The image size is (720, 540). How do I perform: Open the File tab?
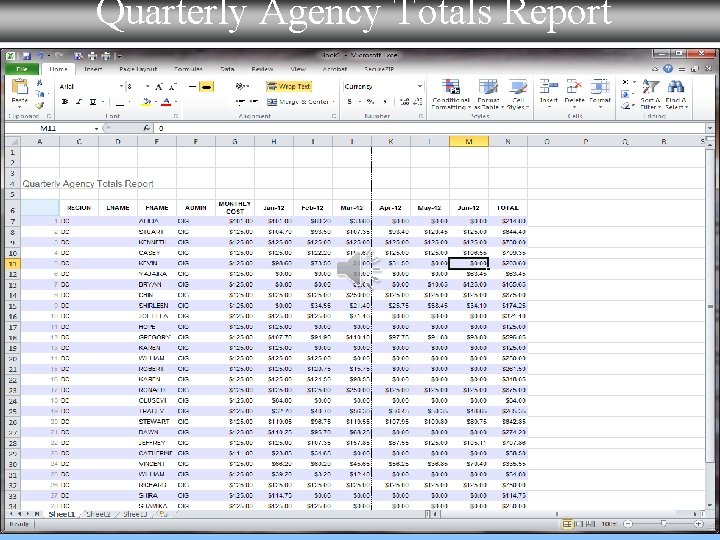[x=22, y=69]
